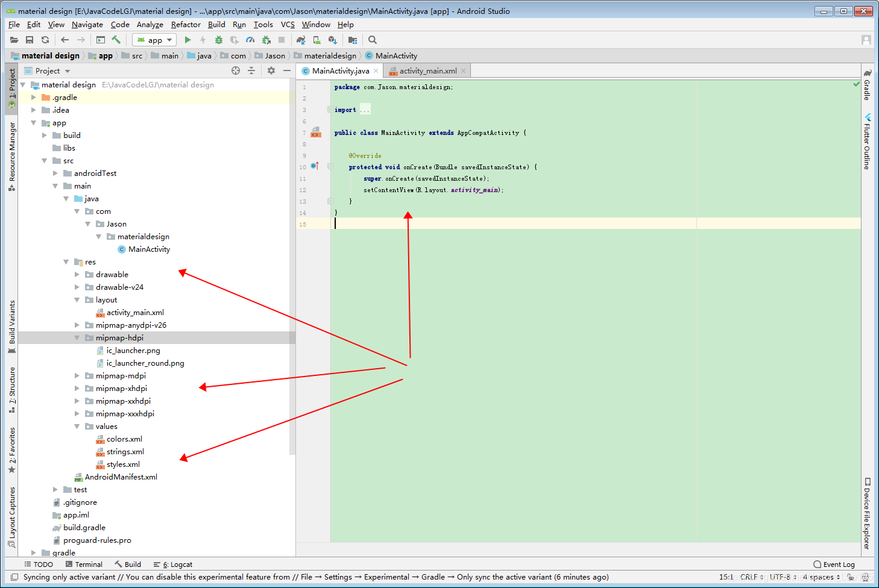Click the Make Project hammer icon
This screenshot has height=588, width=879.
(116, 40)
